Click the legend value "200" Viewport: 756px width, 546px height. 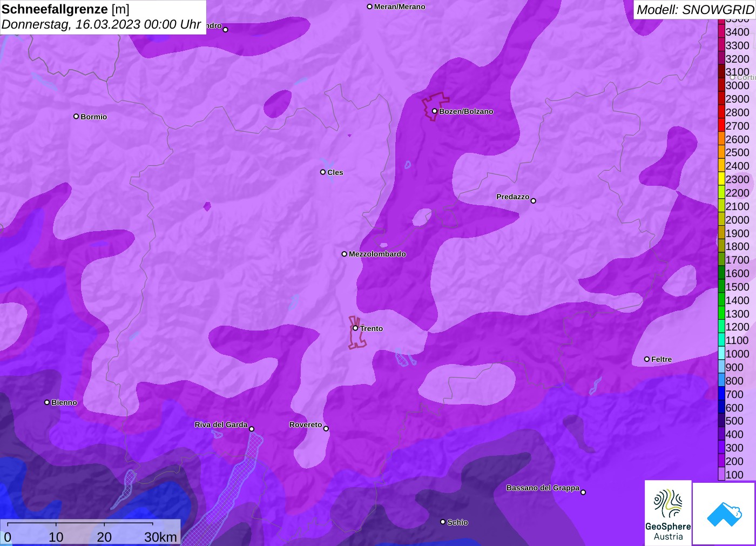pos(734,461)
